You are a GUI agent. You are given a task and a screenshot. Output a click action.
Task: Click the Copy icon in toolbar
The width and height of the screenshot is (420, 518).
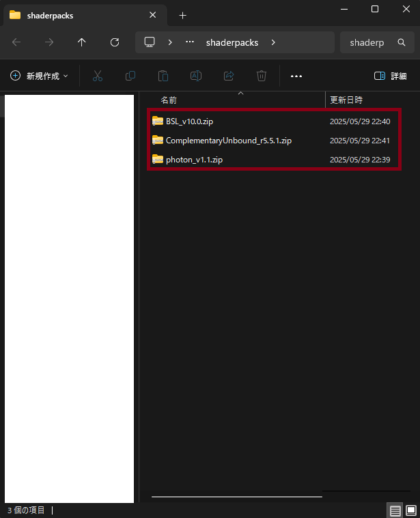tap(130, 76)
